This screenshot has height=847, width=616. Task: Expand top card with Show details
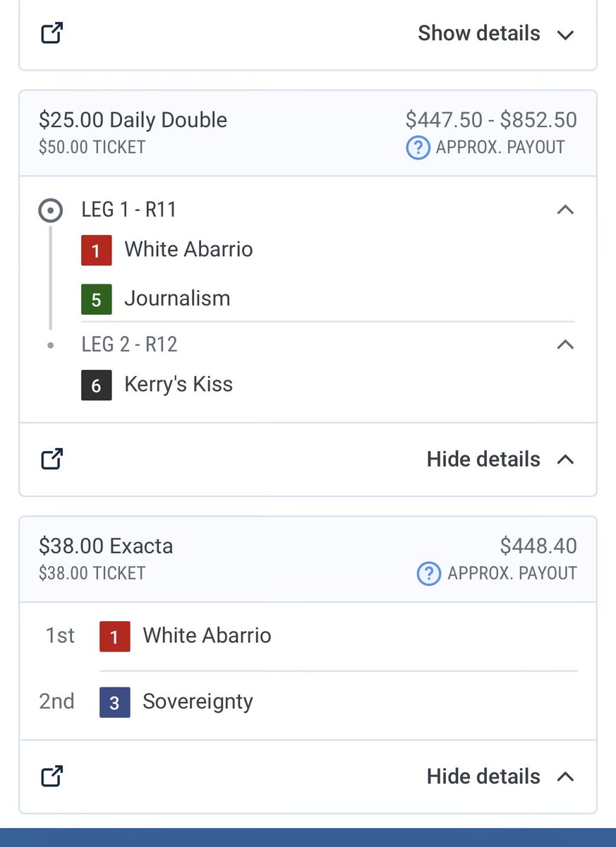[496, 33]
